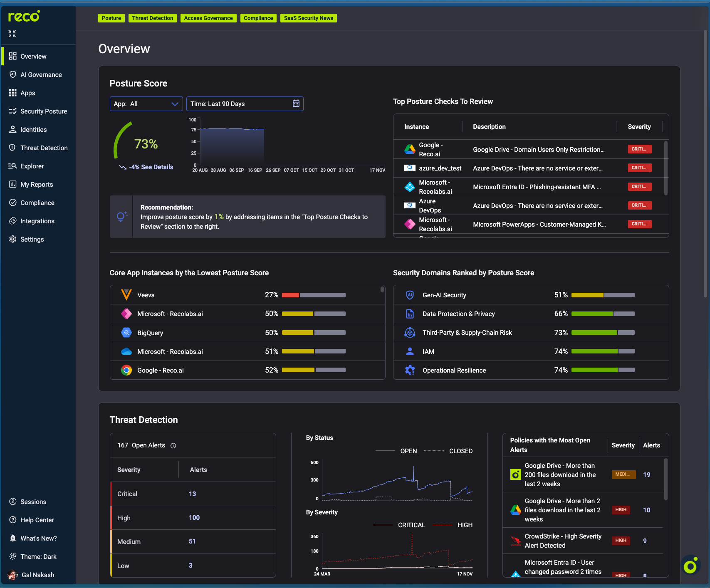This screenshot has height=588, width=710.
Task: Click HIGH badge for CrowdStrike policy
Action: coord(621,541)
